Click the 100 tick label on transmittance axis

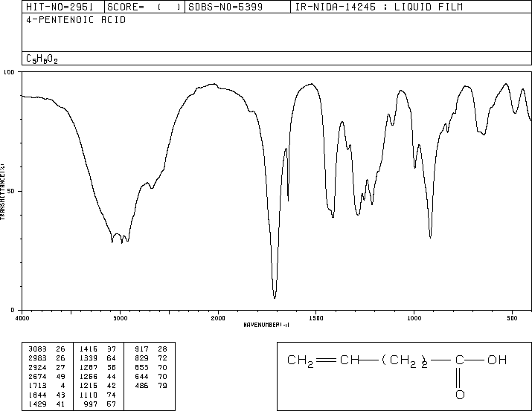9,72
